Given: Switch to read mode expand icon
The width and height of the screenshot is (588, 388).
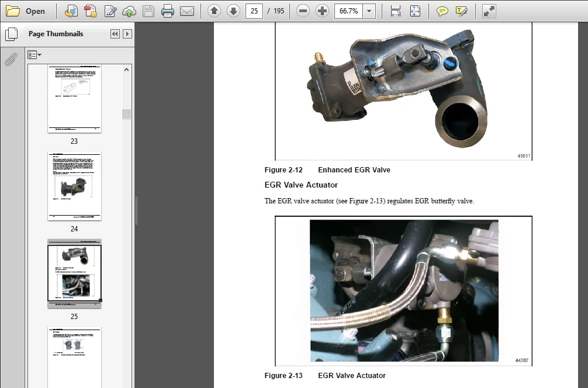Looking at the screenshot, I should tap(489, 11).
